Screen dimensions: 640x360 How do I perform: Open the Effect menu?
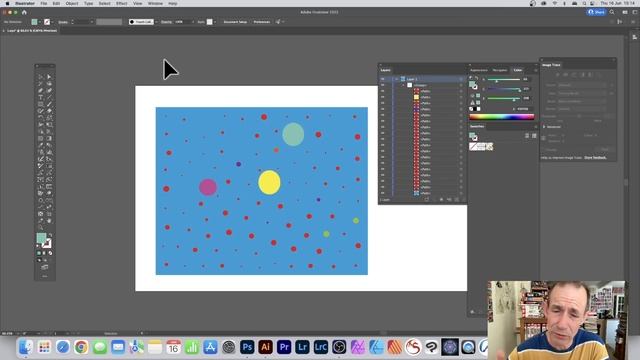tap(121, 3)
